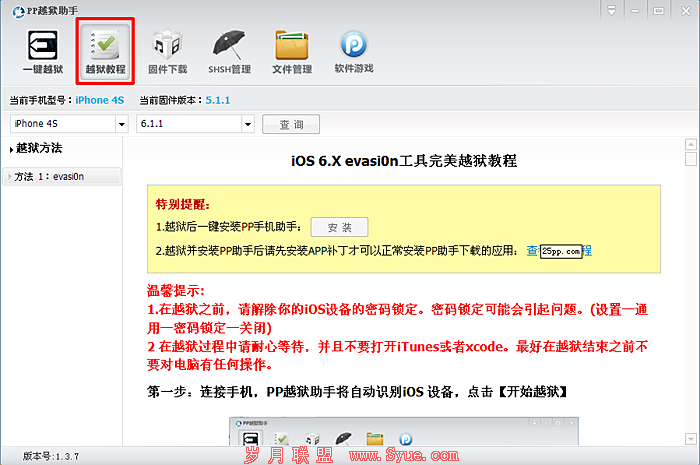
Task: Click the tutorial screenshot thumbnail
Action: click(404, 431)
